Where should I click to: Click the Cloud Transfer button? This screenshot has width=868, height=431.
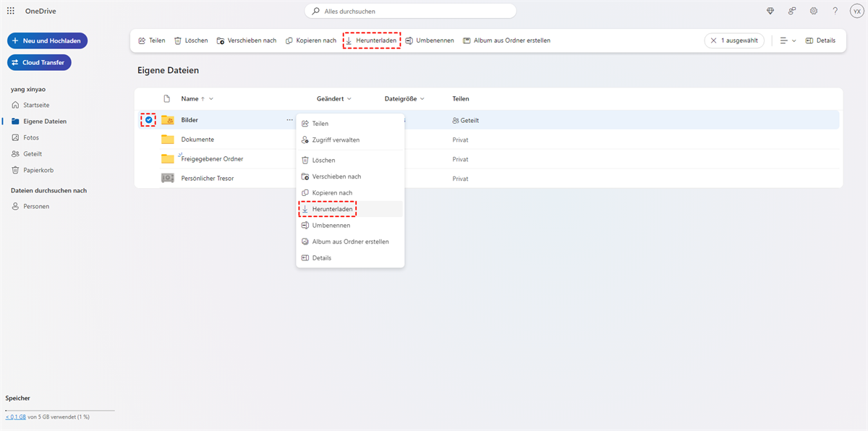[x=39, y=62]
